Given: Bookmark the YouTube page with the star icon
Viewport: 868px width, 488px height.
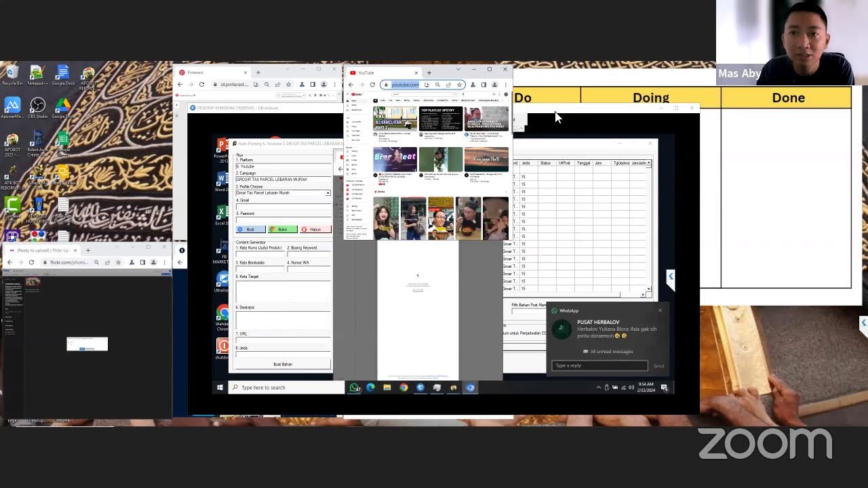Looking at the screenshot, I should (x=459, y=85).
